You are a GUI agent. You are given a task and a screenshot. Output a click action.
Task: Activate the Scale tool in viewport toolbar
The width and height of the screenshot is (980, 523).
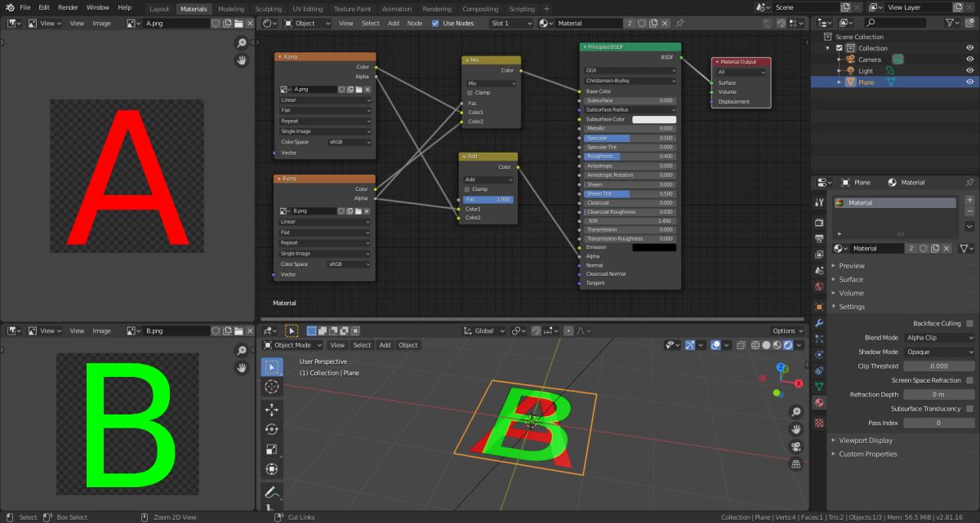pyautogui.click(x=272, y=449)
